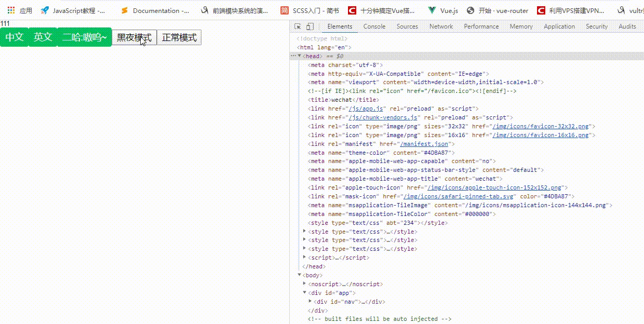The image size is (644, 324).
Task: Select the html lang="en" line
Action: coord(324,47)
